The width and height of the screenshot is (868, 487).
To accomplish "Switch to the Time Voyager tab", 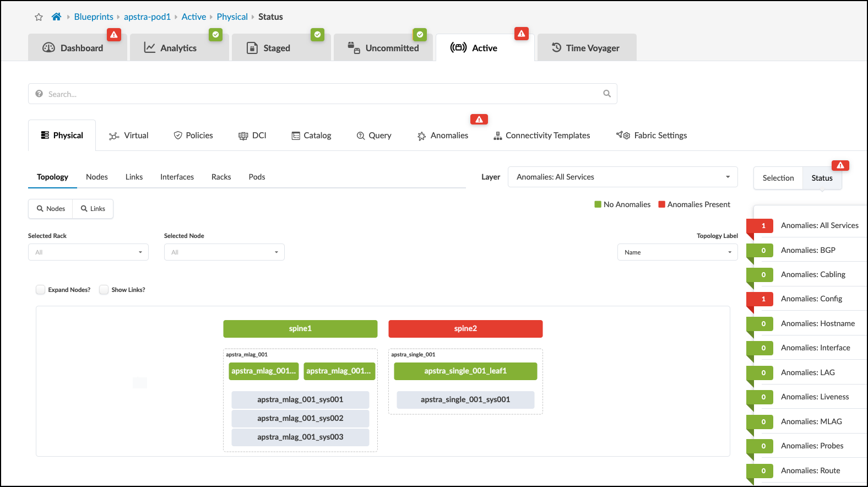I will pos(587,48).
